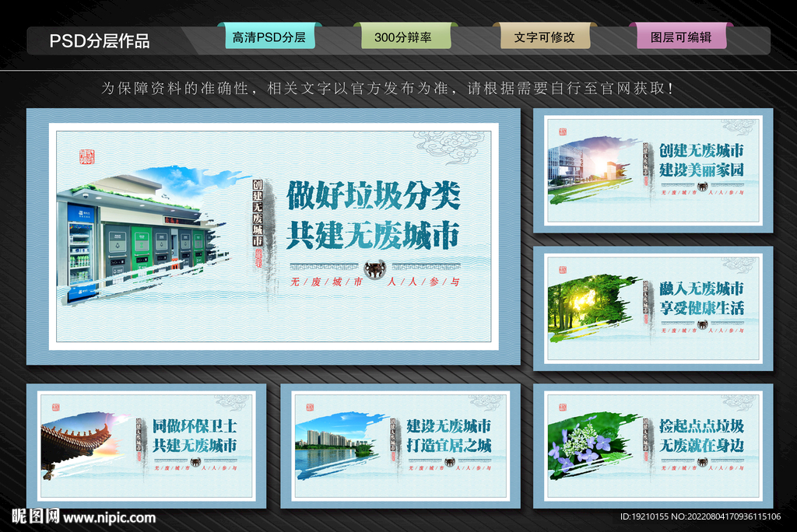This screenshot has width=797, height=532.
Task: Click the 300分辨率 green tag
Action: click(x=406, y=37)
